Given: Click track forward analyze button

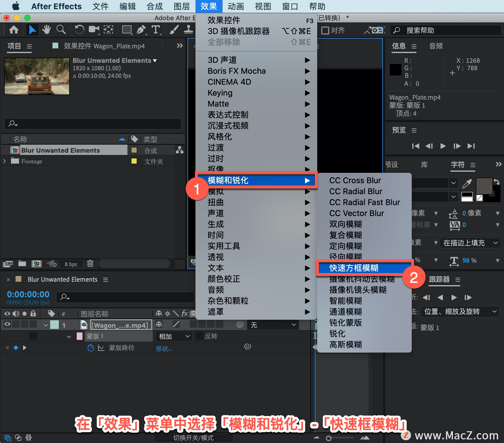Looking at the screenshot, I should (454, 298).
